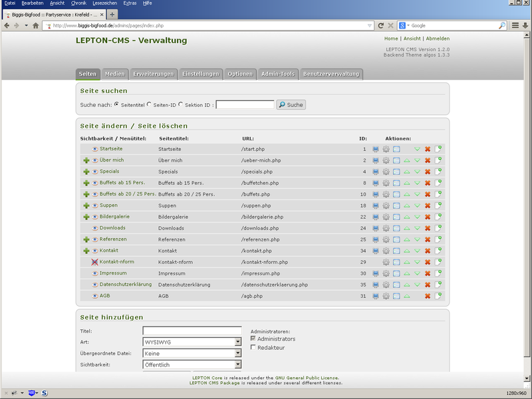532x399 pixels.
Task: Open the Impressum page link
Action: click(x=113, y=273)
